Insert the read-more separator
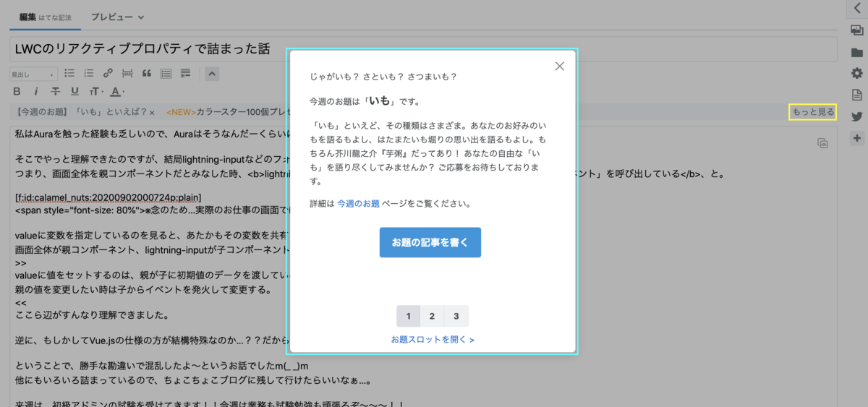The width and height of the screenshot is (868, 407). pos(127,73)
